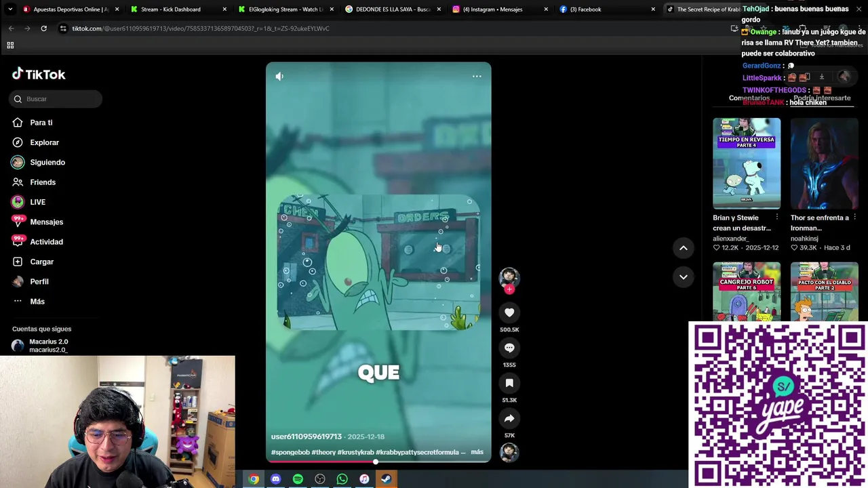Open Thor se enfrenta a Ironman thumbnail
Viewport: 868px width, 488px height.
click(824, 163)
